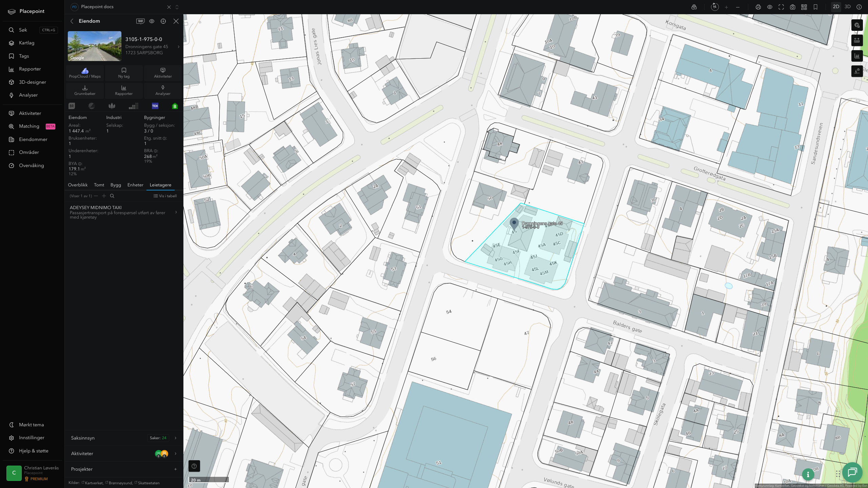The image size is (868, 488).
Task: Click Vis i tabell
Action: pyautogui.click(x=165, y=196)
